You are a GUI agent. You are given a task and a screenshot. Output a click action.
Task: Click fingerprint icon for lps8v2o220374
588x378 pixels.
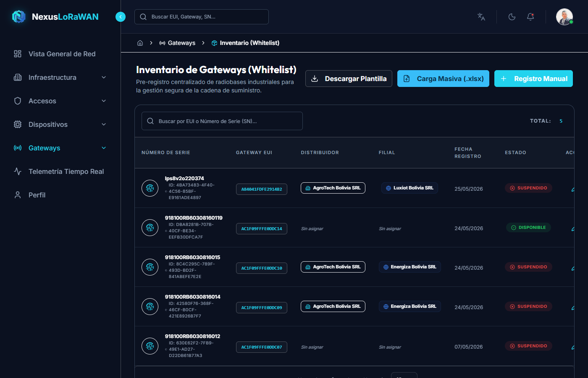click(150, 188)
